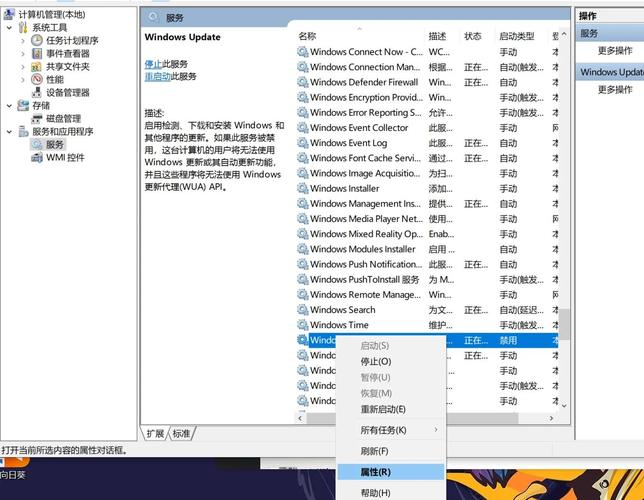The width and height of the screenshot is (644, 500).
Task: Click the horizontal scroll left arrow
Action: 300,418
